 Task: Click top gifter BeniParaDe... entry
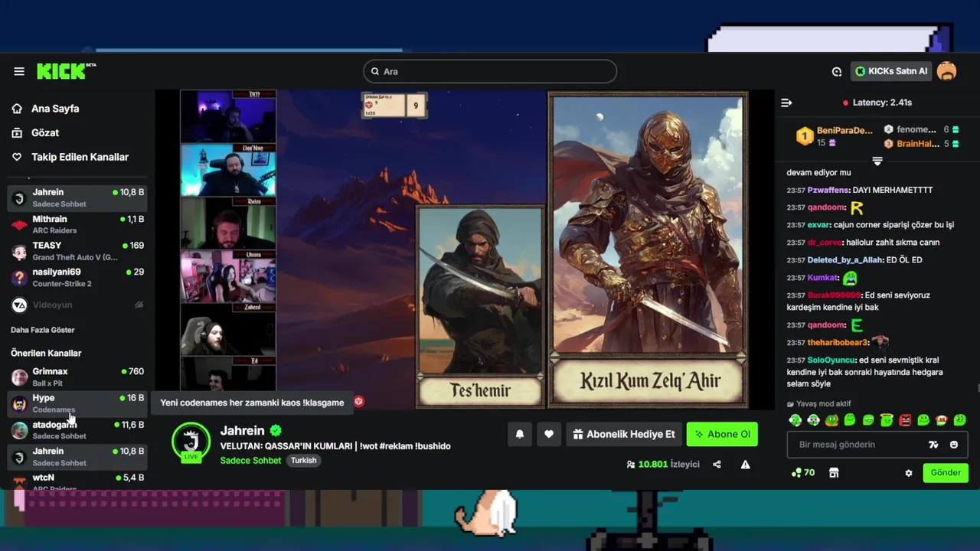click(835, 136)
